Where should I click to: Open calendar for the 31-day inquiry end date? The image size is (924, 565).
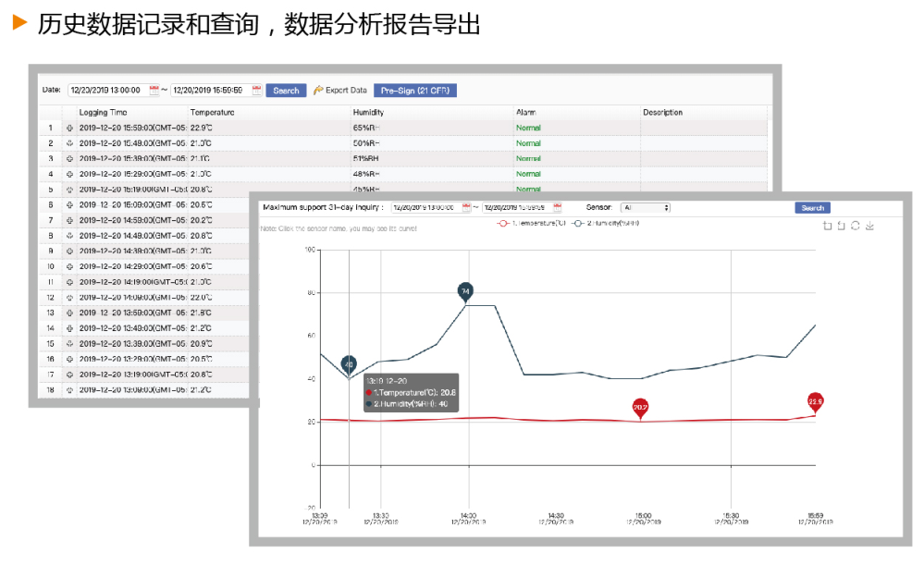pos(556,207)
